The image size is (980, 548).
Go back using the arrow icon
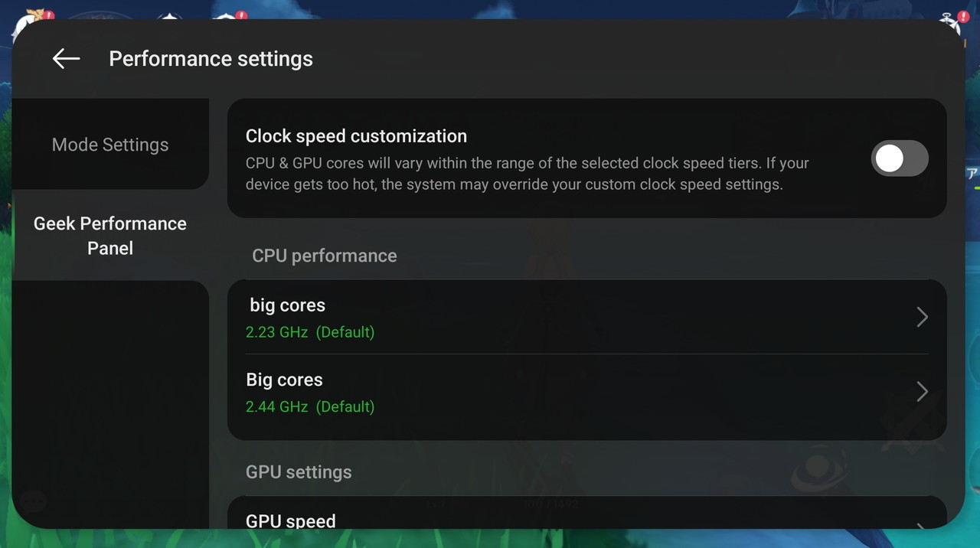(66, 59)
